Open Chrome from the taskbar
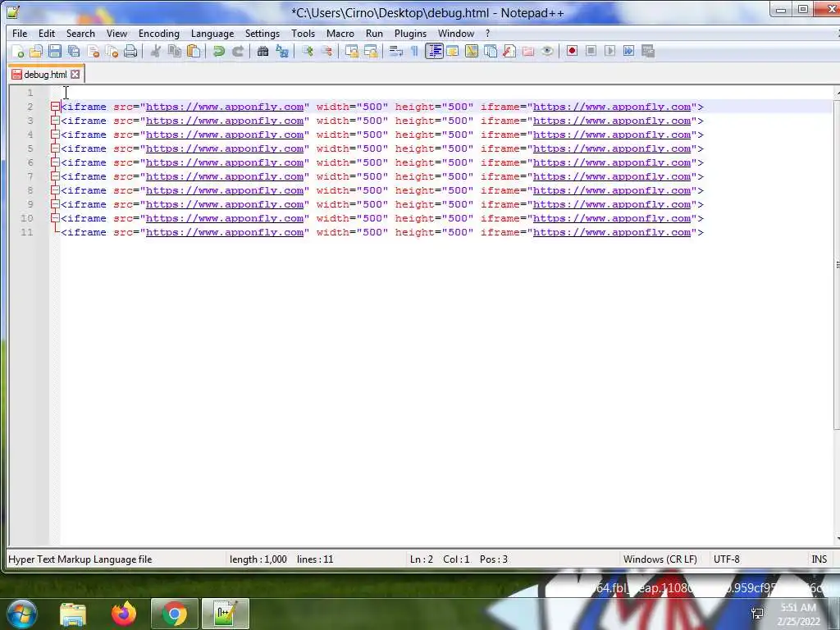 pos(174,614)
